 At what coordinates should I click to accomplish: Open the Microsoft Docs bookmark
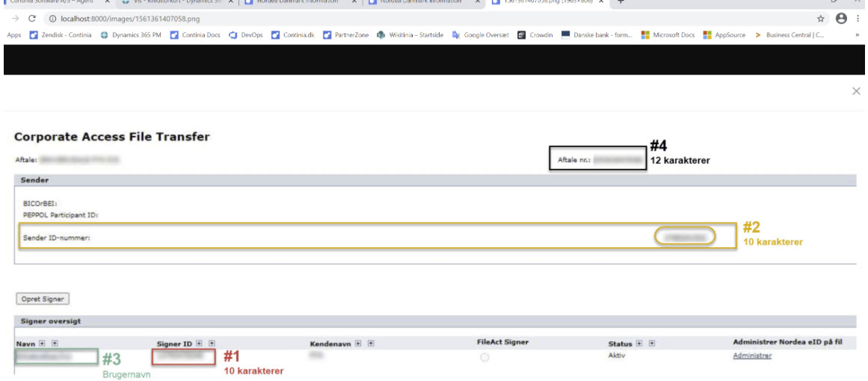pyautogui.click(x=668, y=35)
